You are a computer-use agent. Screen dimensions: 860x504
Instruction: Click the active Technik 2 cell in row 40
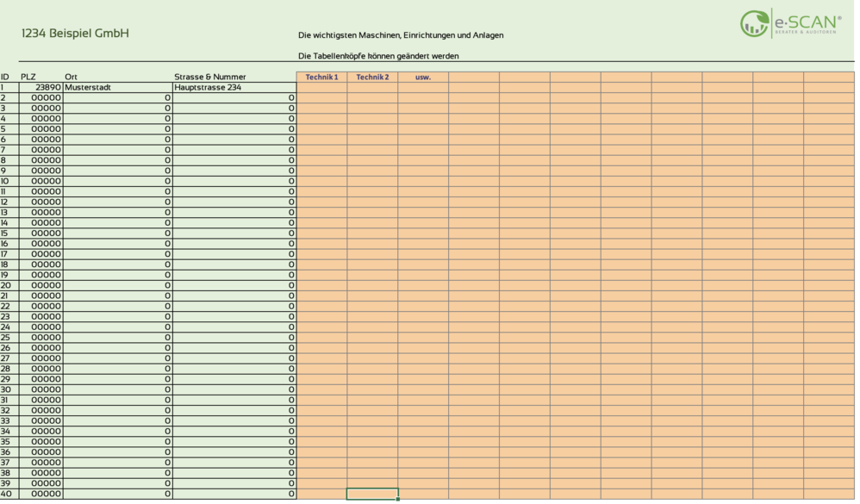[372, 494]
